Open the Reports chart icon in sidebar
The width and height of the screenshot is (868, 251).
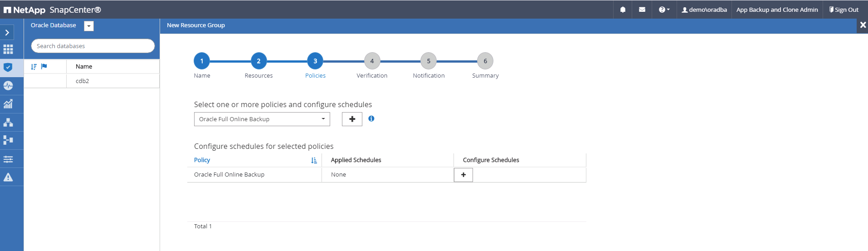[x=8, y=104]
